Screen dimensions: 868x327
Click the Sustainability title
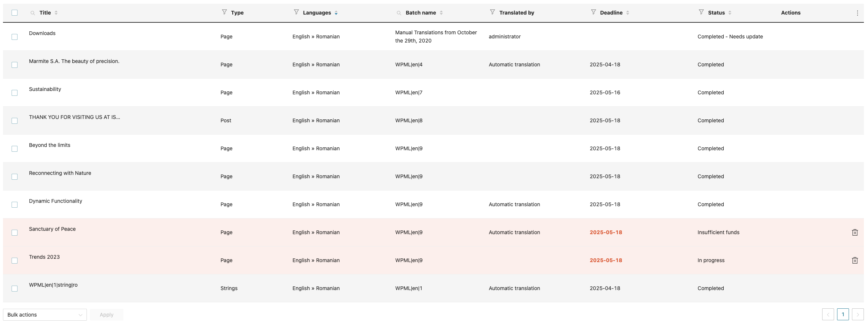click(x=45, y=89)
